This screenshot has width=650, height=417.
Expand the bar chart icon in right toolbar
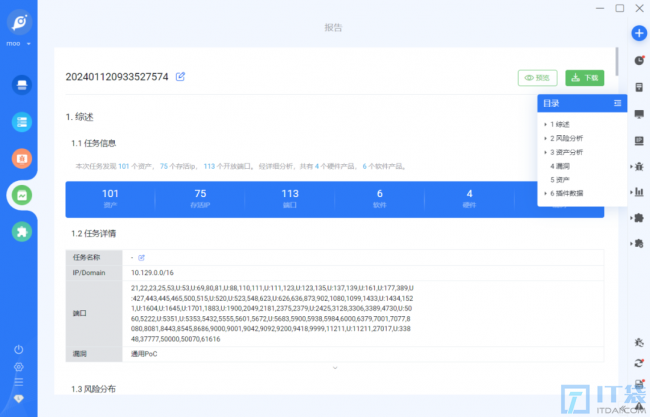click(x=638, y=192)
